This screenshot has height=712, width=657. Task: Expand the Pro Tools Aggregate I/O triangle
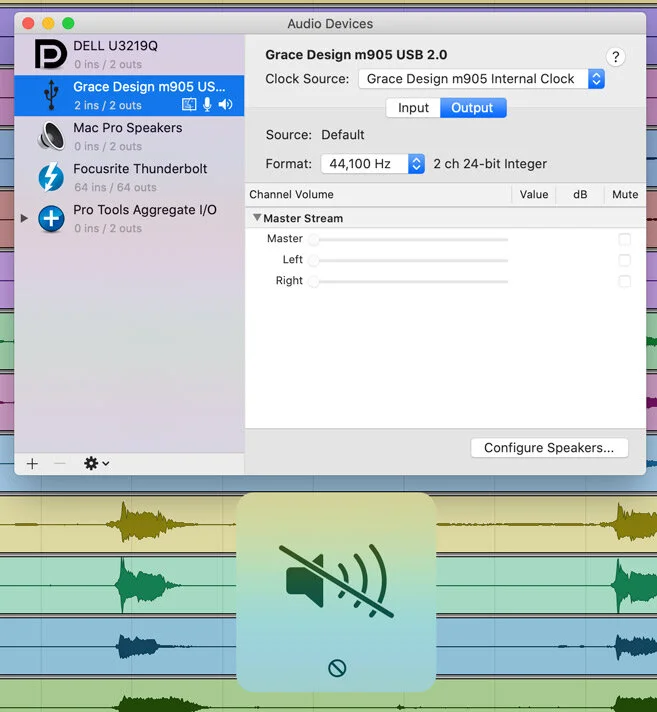pos(25,218)
